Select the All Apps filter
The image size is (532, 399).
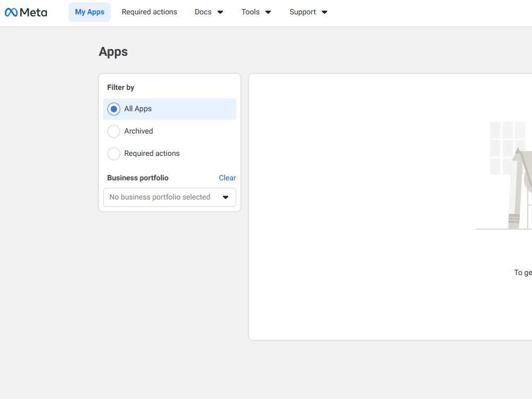pyautogui.click(x=170, y=109)
